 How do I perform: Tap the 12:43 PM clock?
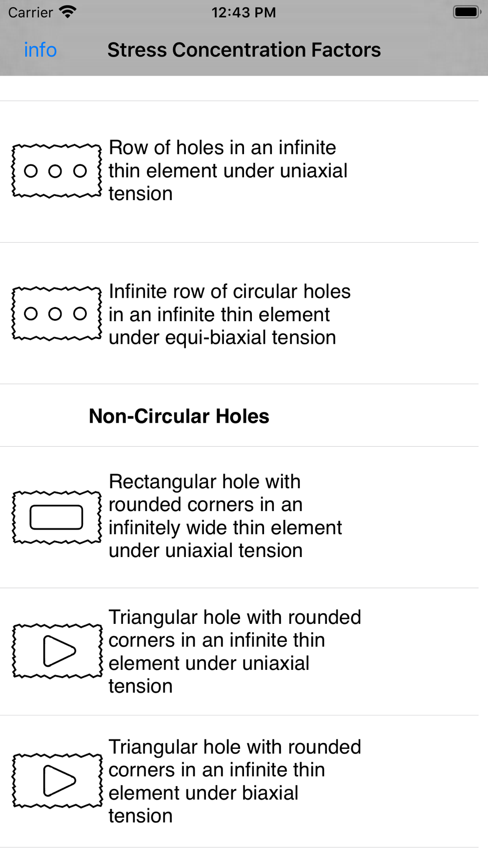point(244,12)
